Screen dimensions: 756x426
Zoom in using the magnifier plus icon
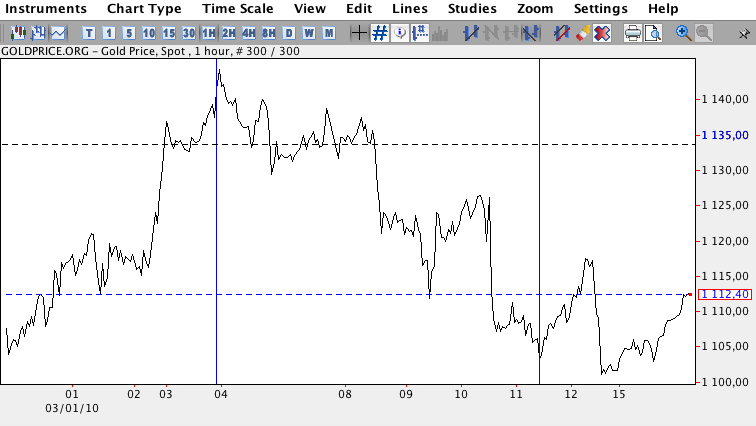[684, 33]
